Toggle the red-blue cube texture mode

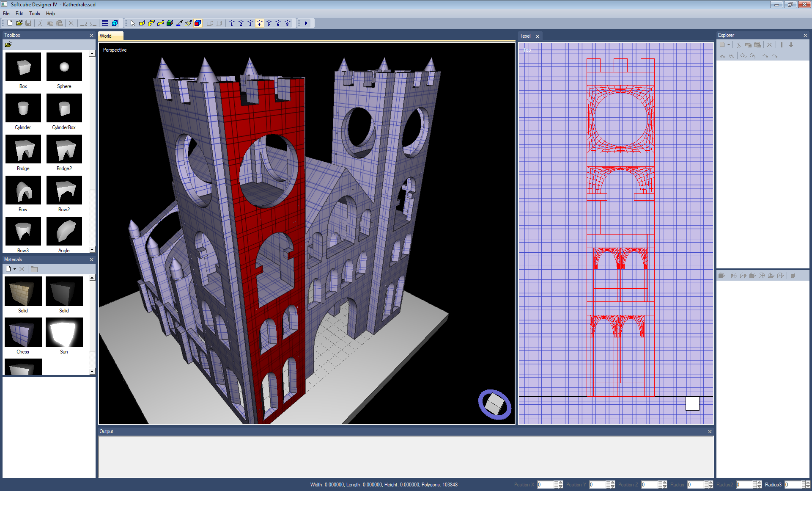pyautogui.click(x=198, y=23)
